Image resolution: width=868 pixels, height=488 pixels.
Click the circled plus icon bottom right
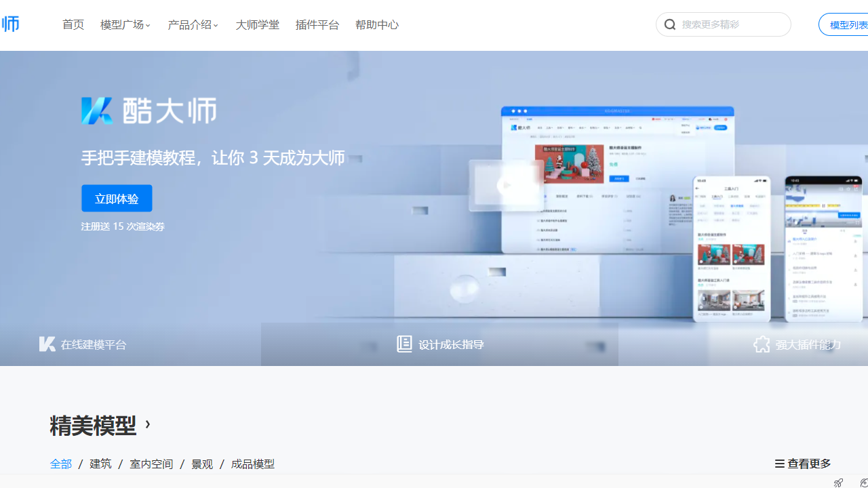(x=863, y=483)
